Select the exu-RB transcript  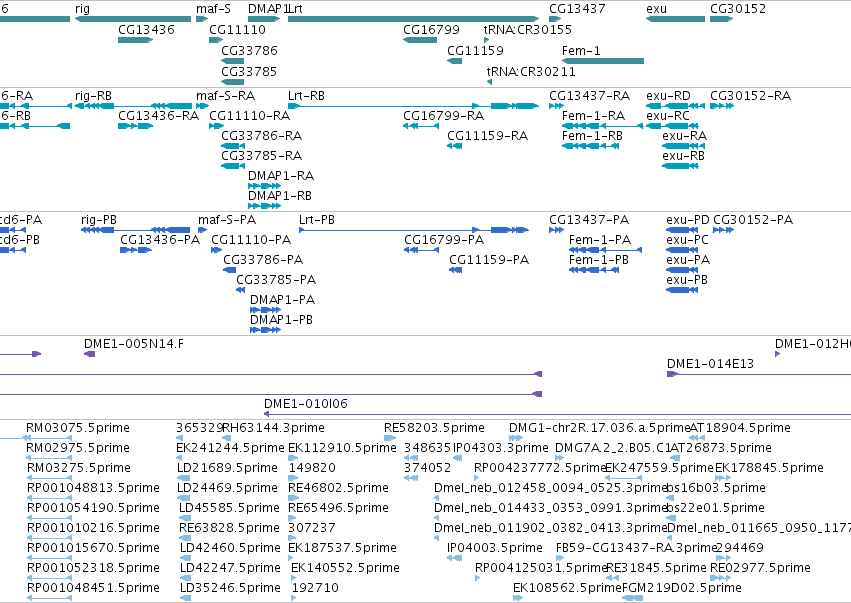tap(679, 166)
